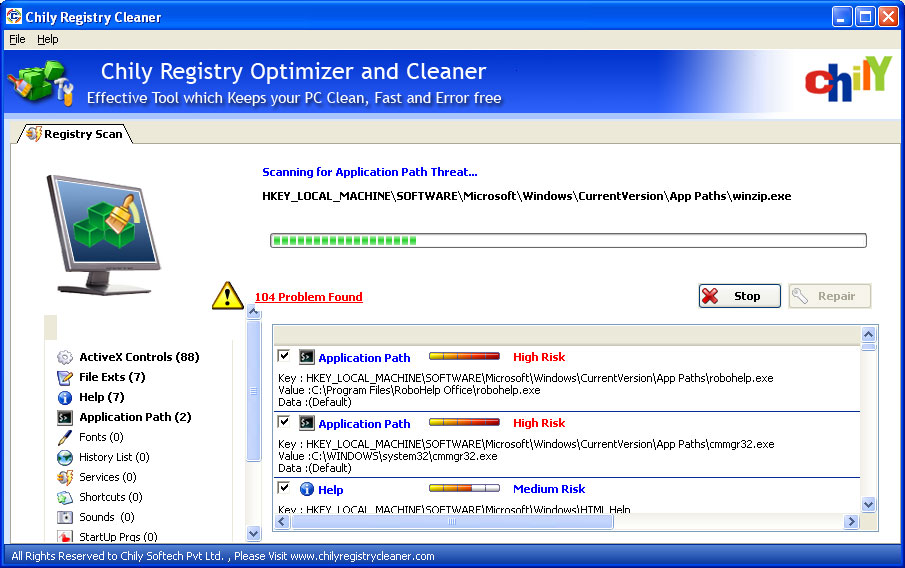
Task: Click the Application Path console icon in category list
Action: click(65, 417)
